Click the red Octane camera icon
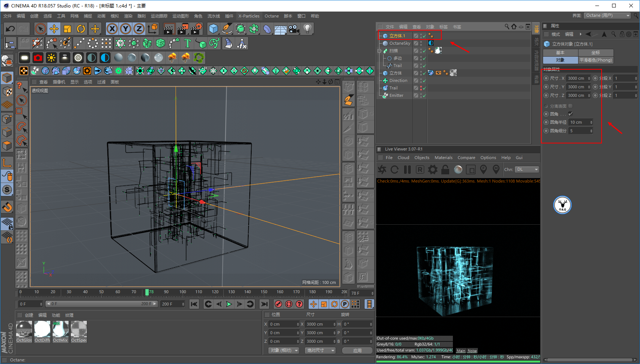 pyautogui.click(x=38, y=58)
